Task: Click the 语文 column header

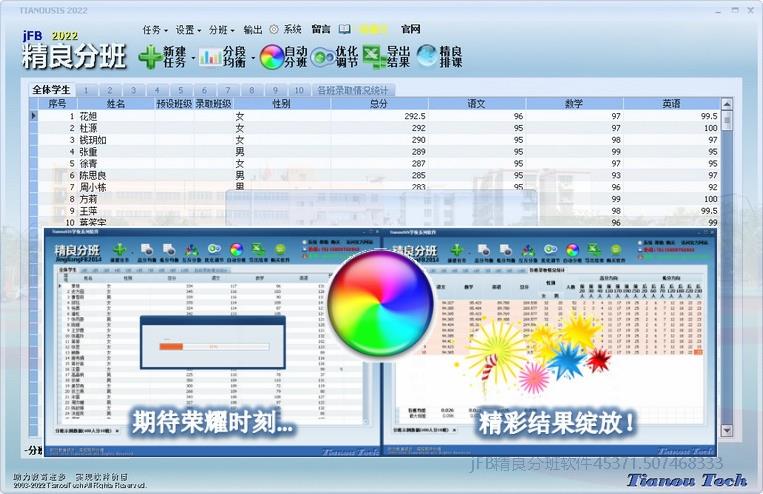Action: 476,104
